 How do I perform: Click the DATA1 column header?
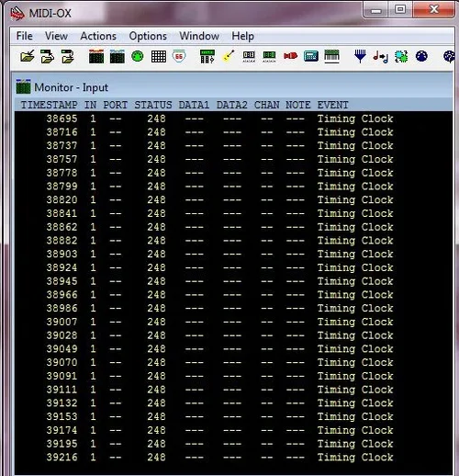194,105
